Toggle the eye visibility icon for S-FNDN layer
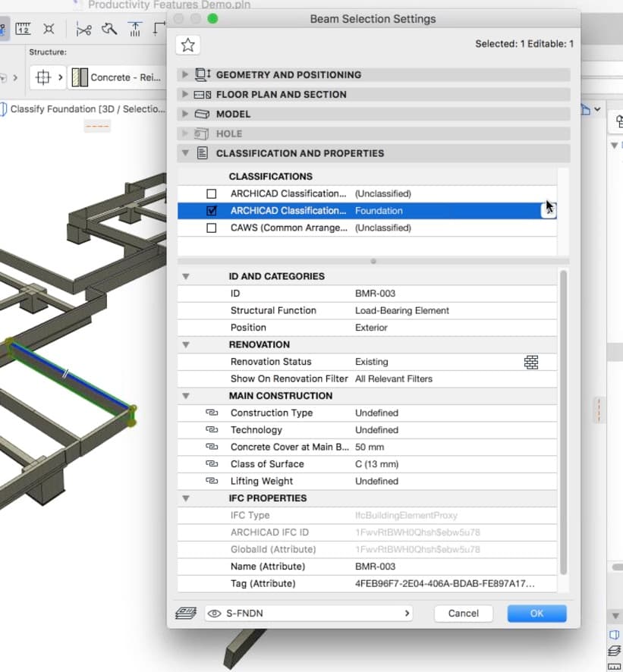This screenshot has width=623, height=672. click(x=215, y=614)
